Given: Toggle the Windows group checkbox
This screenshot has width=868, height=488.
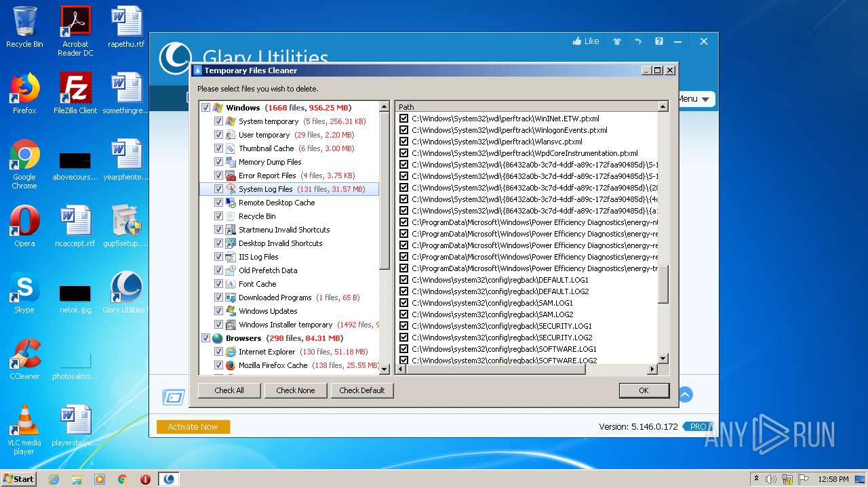Looking at the screenshot, I should pos(205,108).
